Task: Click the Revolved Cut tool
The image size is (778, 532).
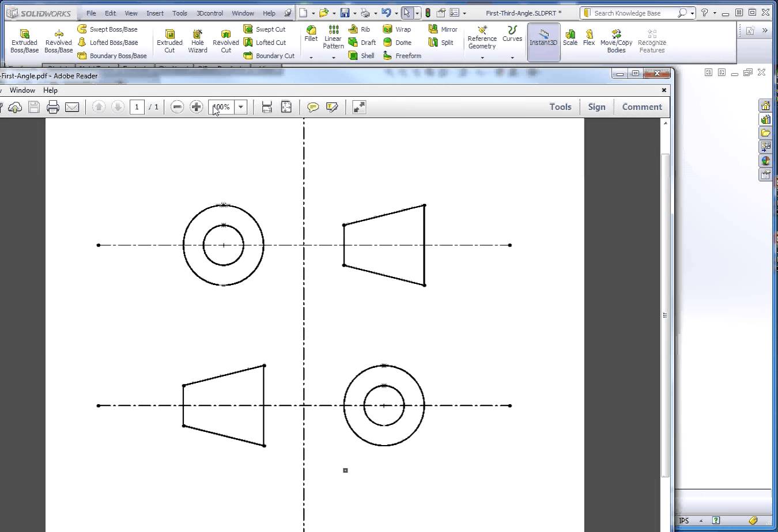Action: pos(225,41)
